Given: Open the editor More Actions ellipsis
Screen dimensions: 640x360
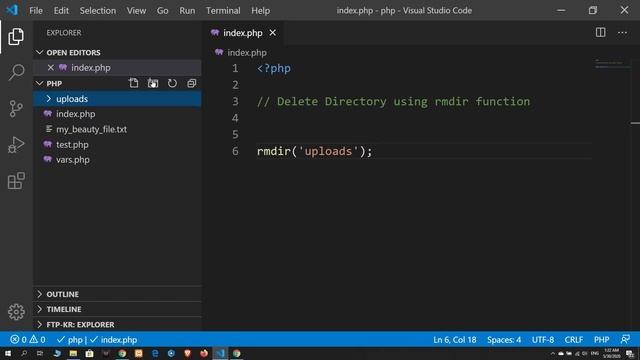Looking at the screenshot, I should [622, 32].
